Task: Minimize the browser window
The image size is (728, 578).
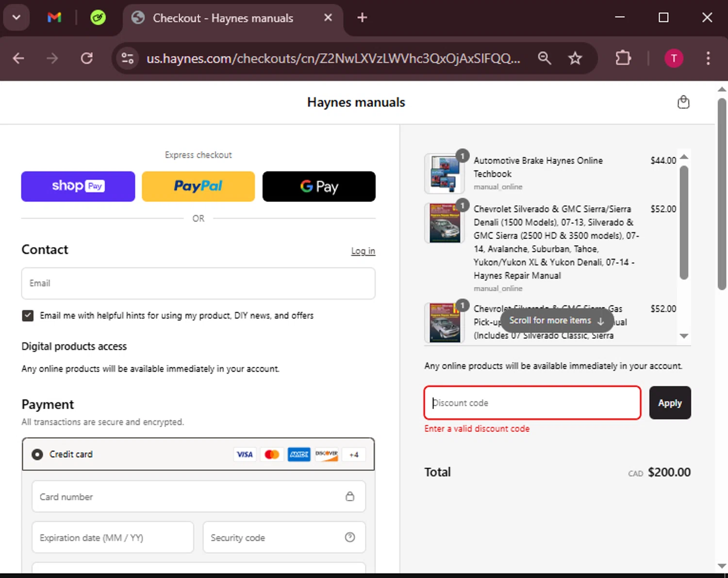Action: tap(620, 17)
